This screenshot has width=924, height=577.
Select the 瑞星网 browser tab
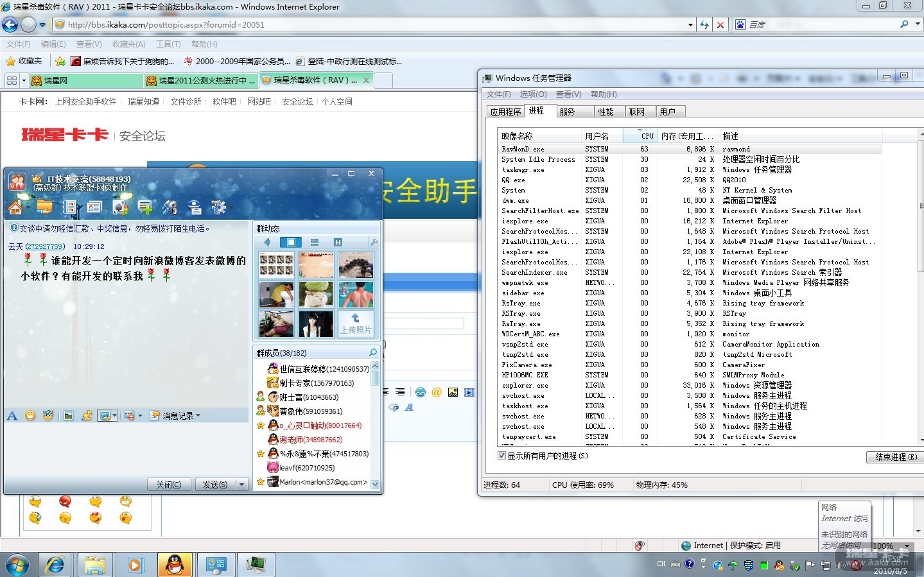[x=86, y=80]
